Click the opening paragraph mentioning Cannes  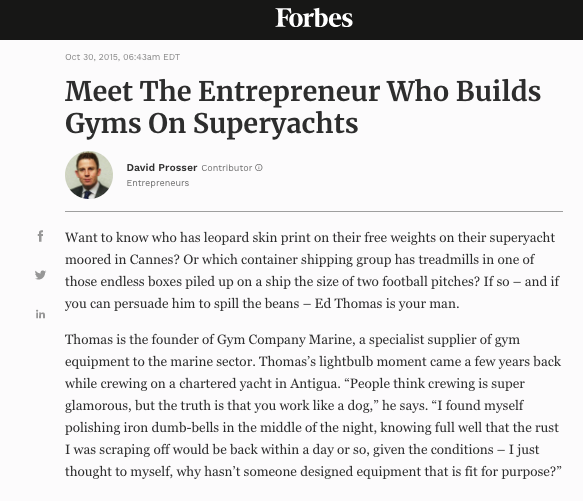312,270
